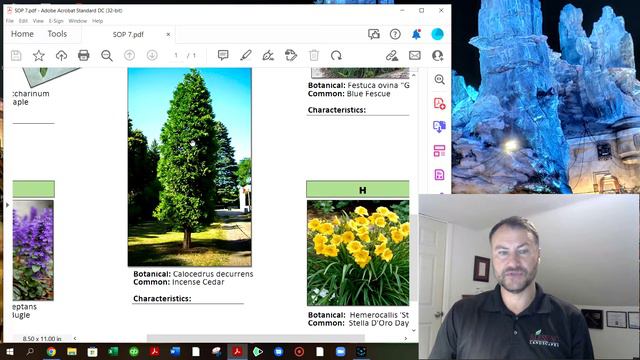Open the File menu

coord(10,21)
